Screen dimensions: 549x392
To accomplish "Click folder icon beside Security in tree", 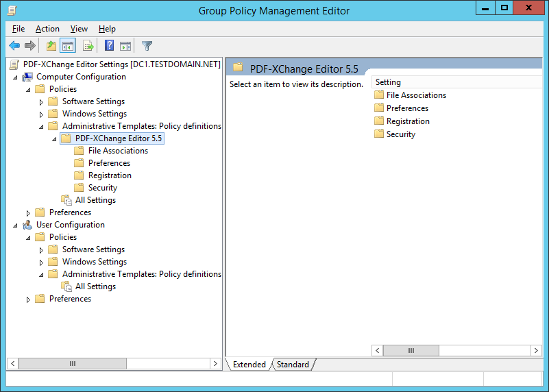I will pyautogui.click(x=79, y=188).
